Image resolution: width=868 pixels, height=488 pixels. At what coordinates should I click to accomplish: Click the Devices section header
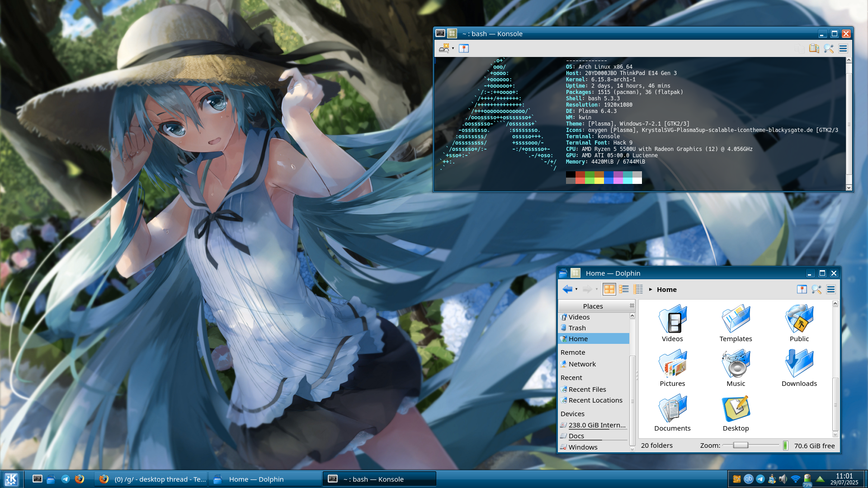tap(572, 414)
